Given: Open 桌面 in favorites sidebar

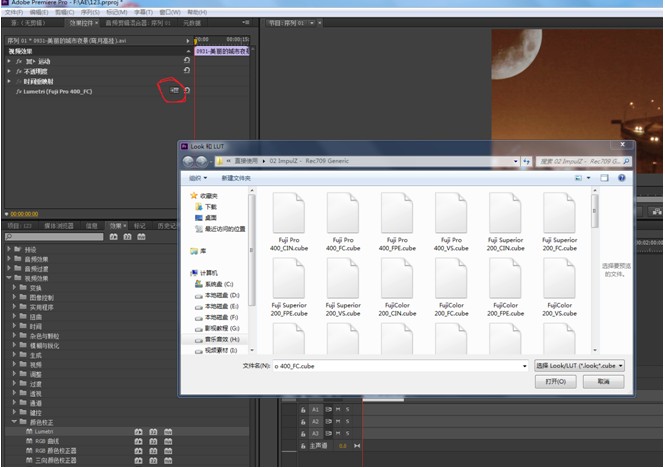Looking at the screenshot, I should point(206,218).
